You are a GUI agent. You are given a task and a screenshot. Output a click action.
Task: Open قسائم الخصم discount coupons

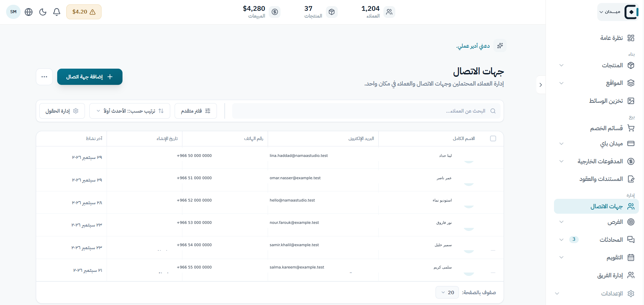[x=612, y=128]
